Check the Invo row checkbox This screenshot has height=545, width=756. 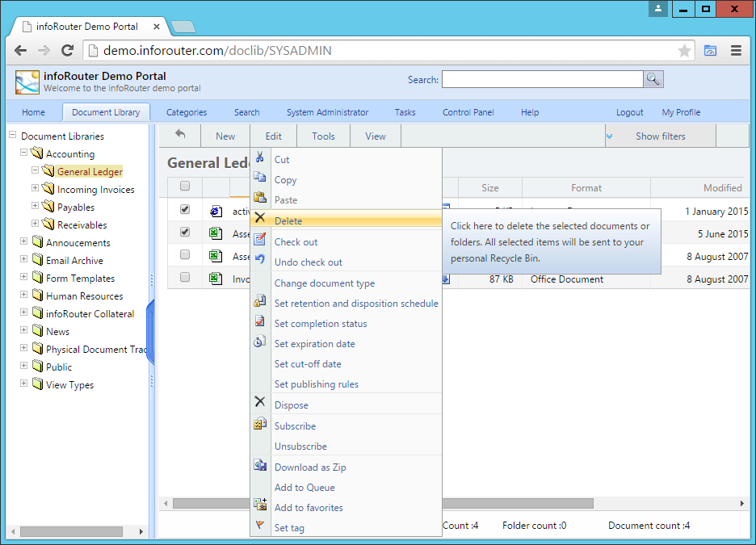coord(185,277)
